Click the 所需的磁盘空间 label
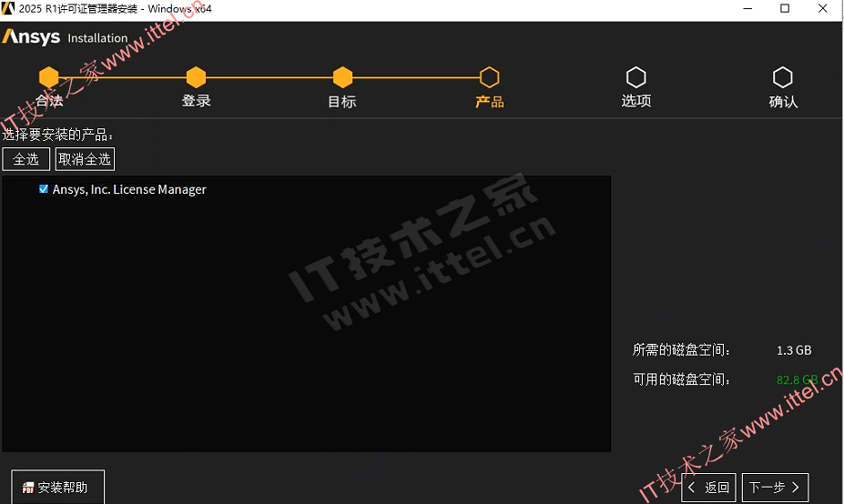The height and width of the screenshot is (504, 844). (x=681, y=350)
